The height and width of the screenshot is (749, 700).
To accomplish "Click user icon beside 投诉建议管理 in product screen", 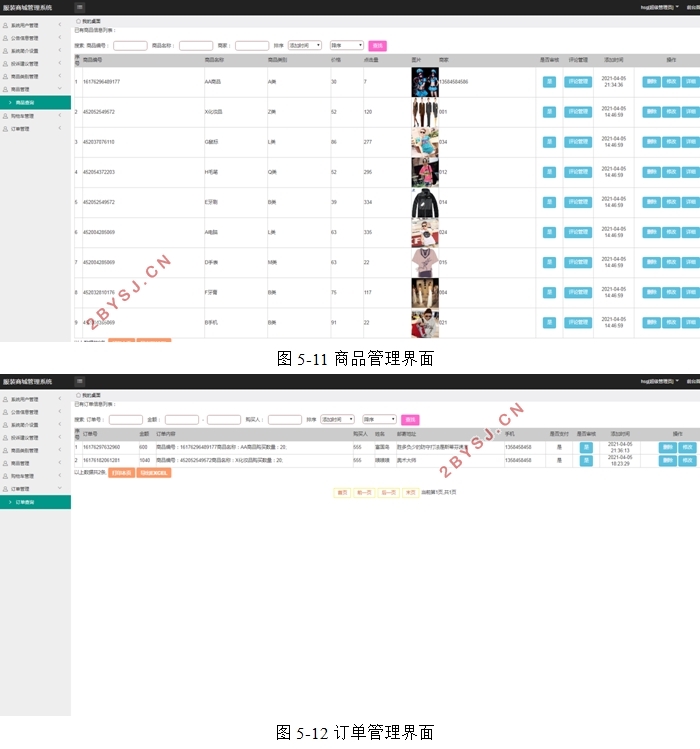I will click(x=5, y=64).
